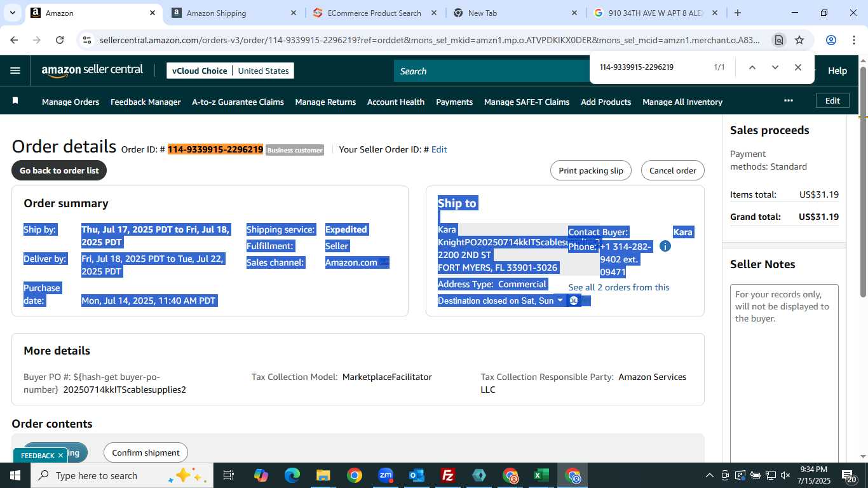Open a new browser tab
868x488 pixels.
tap(737, 13)
